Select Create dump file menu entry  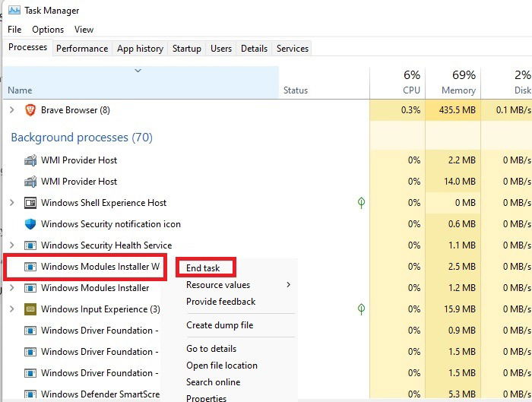coord(220,325)
